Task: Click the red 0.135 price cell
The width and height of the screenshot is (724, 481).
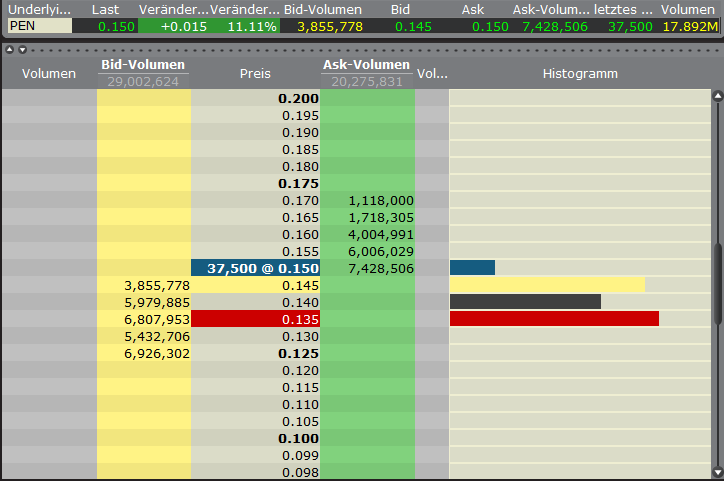Action: click(255, 319)
